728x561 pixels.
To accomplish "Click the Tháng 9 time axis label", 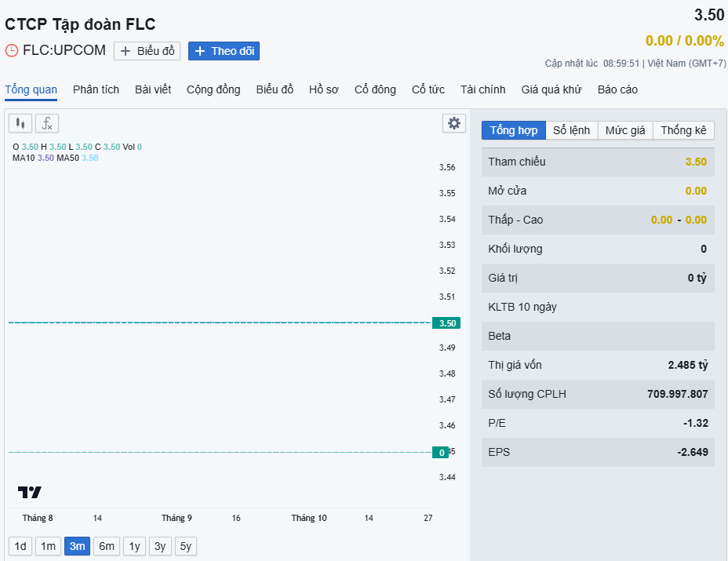I will point(177,518).
